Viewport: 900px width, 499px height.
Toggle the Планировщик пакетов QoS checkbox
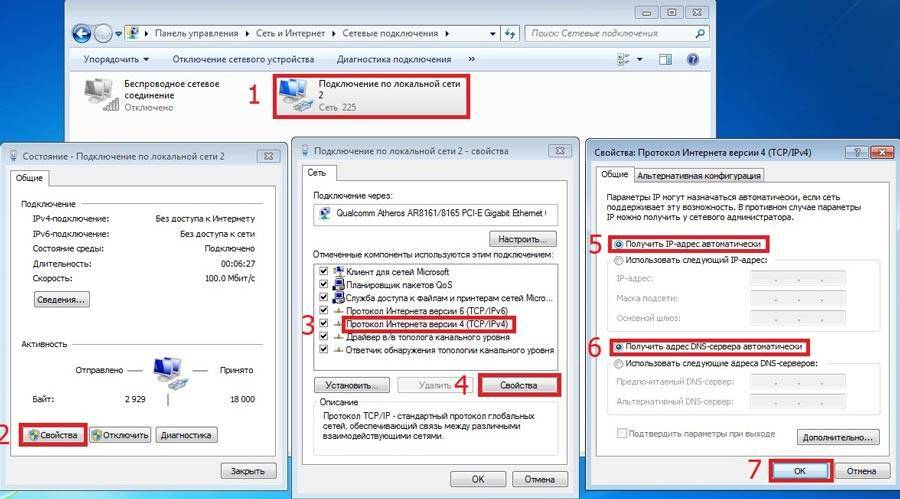[324, 284]
